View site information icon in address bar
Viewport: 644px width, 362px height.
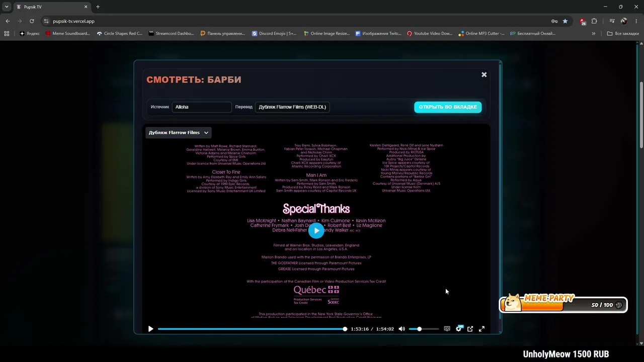tap(46, 21)
